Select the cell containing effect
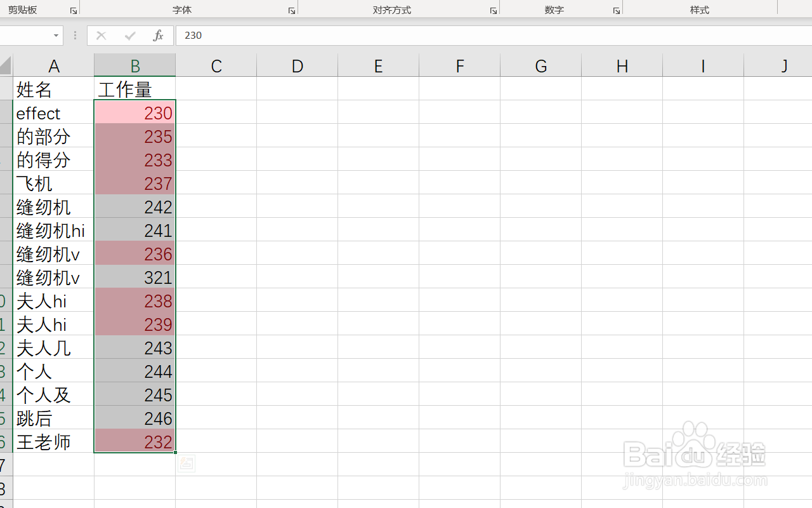Viewport: 812px width, 508px height. tap(54, 112)
